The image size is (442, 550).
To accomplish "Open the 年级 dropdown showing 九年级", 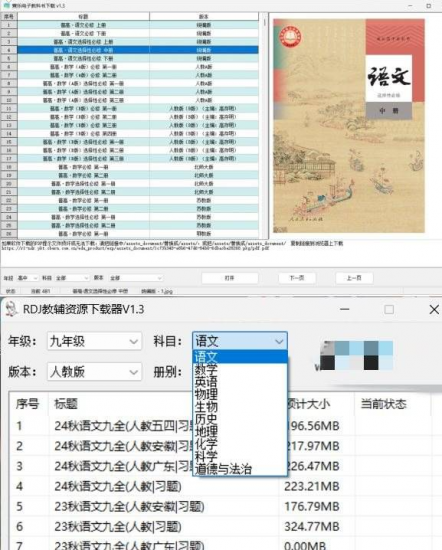I will (94, 341).
